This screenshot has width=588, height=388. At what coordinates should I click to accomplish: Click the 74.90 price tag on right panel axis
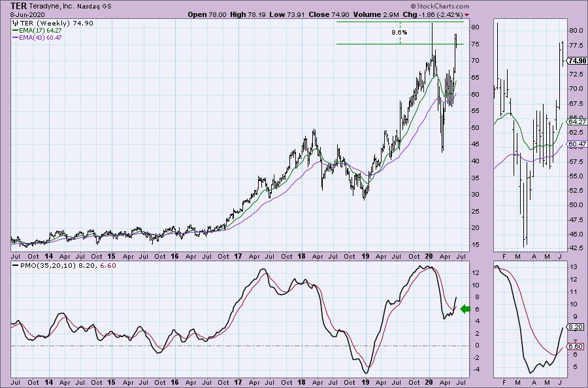(577, 61)
